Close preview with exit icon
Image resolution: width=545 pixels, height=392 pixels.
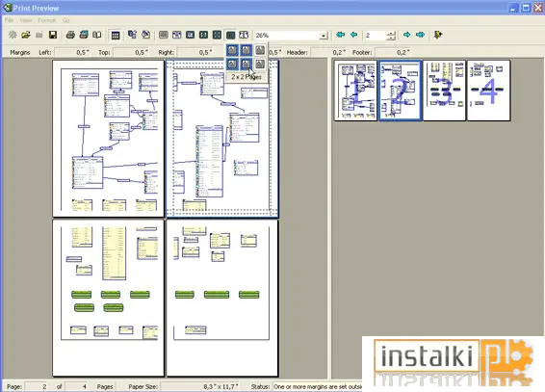438,35
